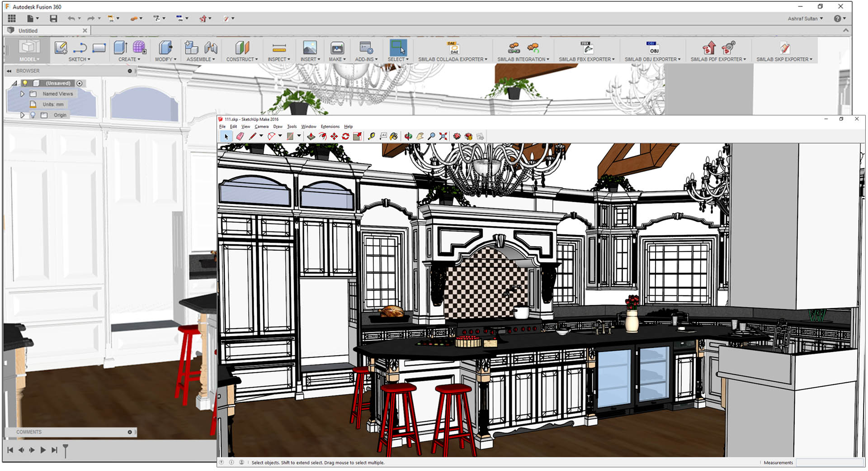Click the SimLab FBX exporter icon

click(x=586, y=48)
